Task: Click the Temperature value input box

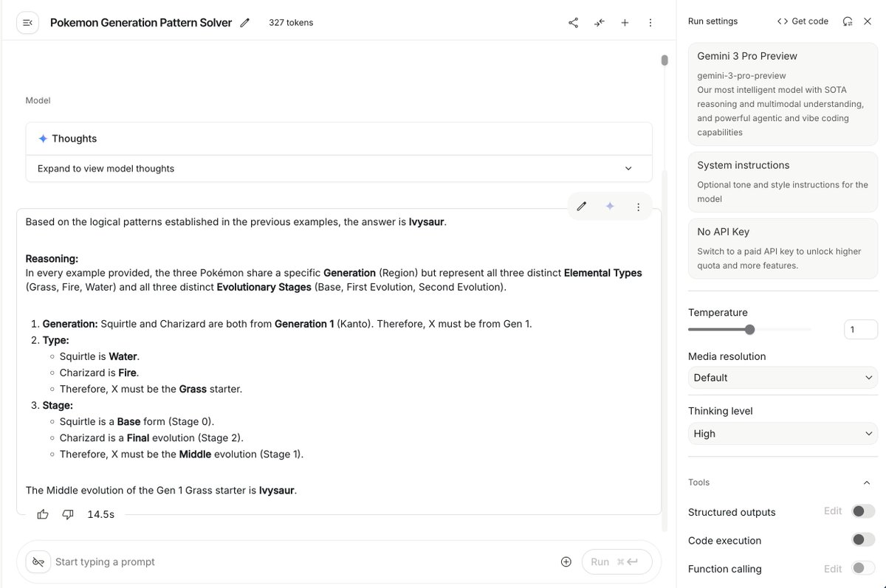Action: click(x=861, y=330)
